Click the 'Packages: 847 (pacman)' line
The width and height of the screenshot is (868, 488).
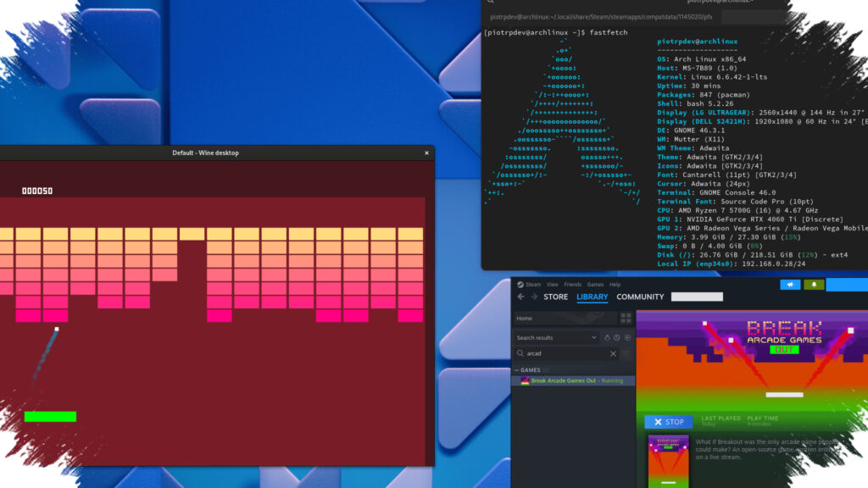(x=704, y=95)
